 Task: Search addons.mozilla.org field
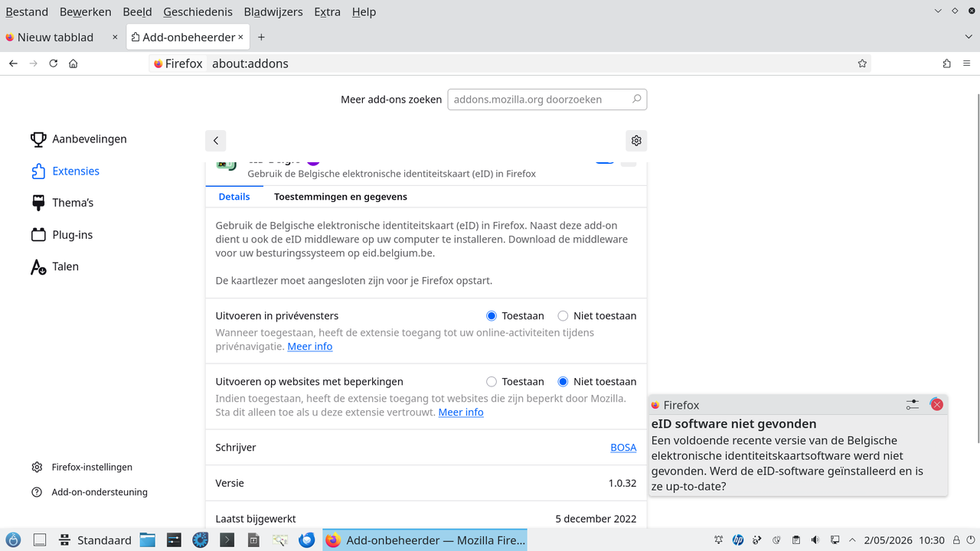(x=547, y=99)
